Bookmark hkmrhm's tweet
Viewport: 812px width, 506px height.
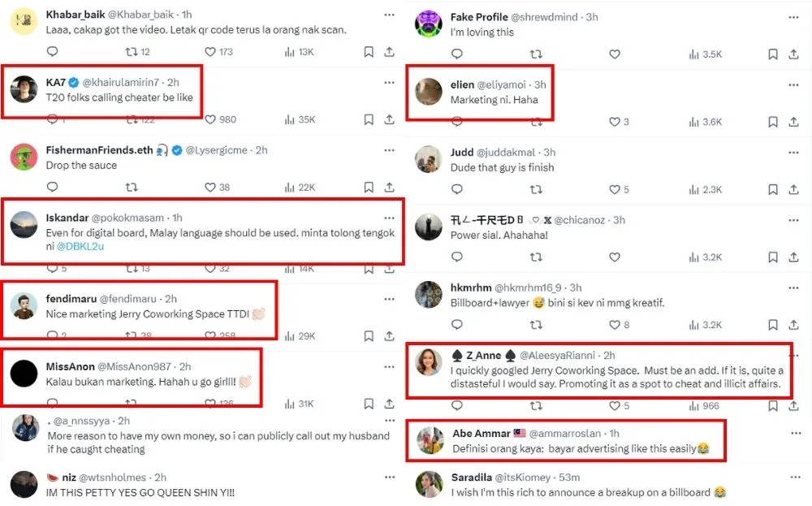pos(773,325)
